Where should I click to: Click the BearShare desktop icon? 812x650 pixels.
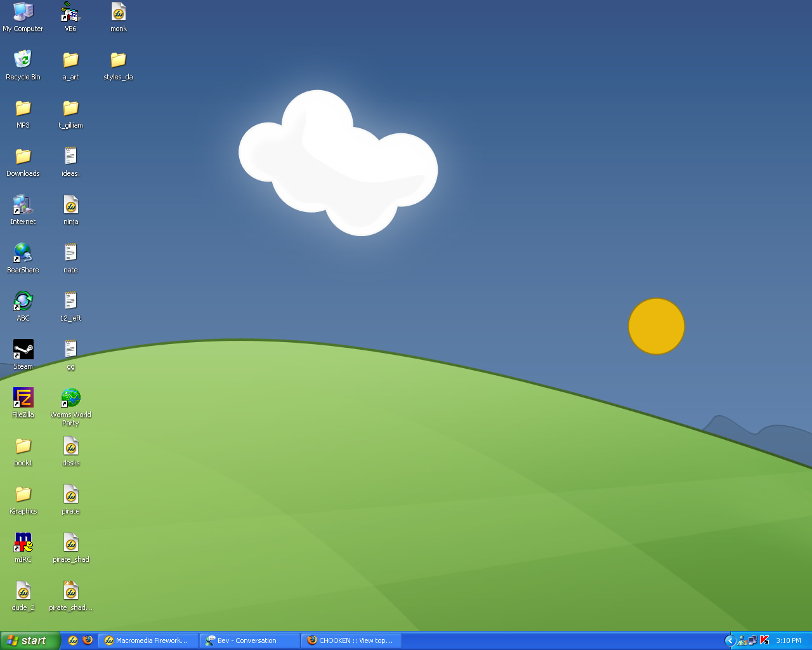23,253
